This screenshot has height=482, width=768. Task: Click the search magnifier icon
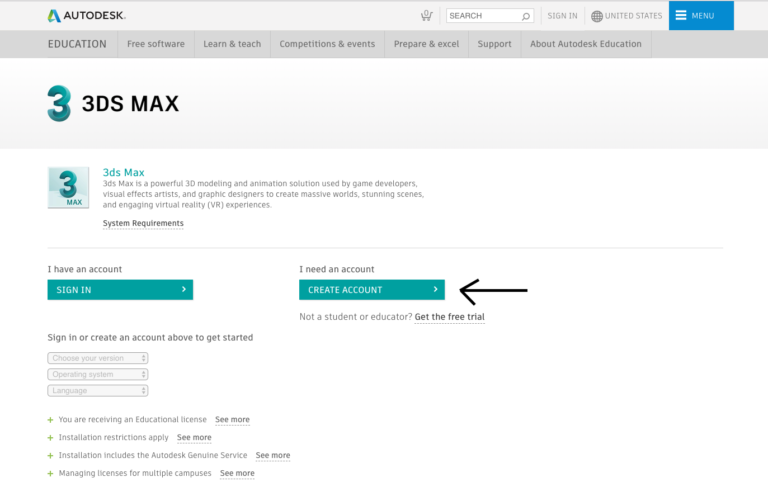(526, 16)
